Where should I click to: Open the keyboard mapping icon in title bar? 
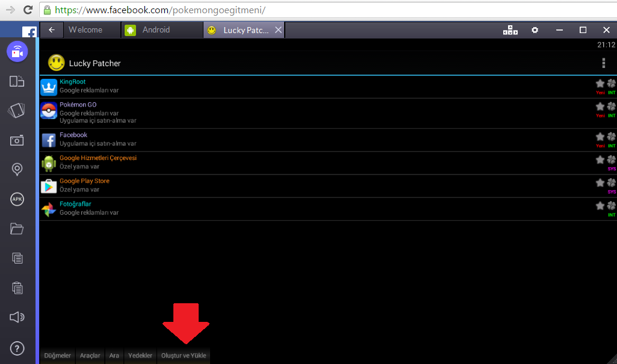pyautogui.click(x=510, y=30)
